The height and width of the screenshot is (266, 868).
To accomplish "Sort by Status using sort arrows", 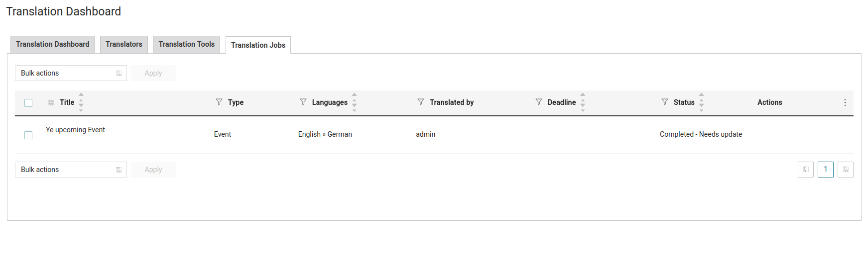I will coord(701,102).
